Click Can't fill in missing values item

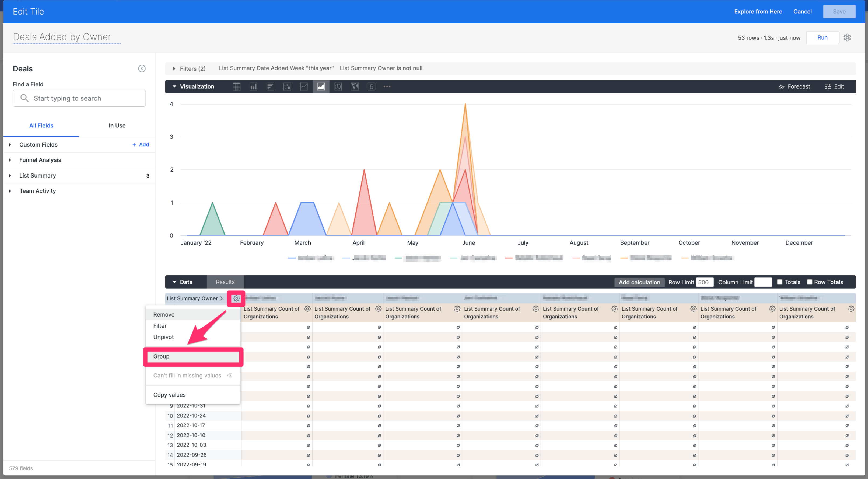(193, 376)
